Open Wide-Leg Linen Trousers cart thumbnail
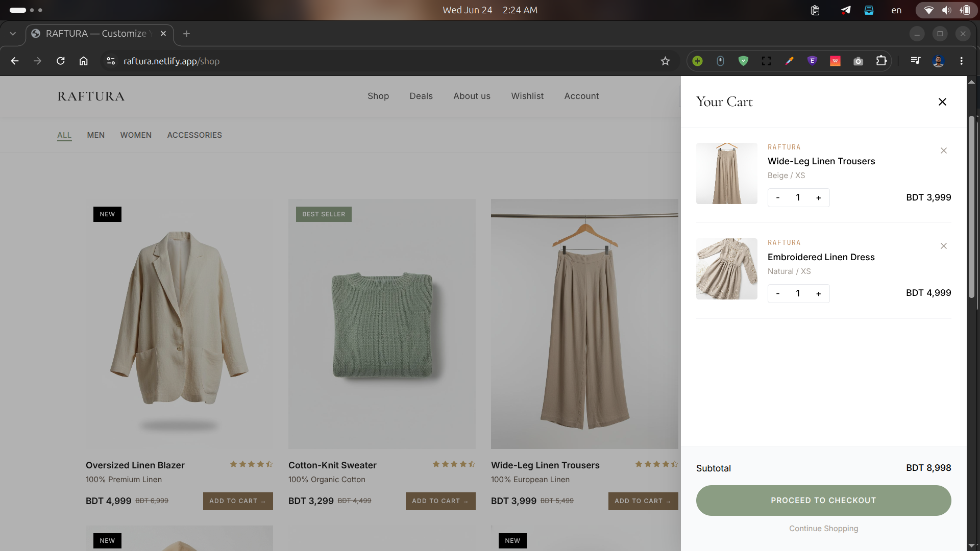980x551 pixels. [x=727, y=173]
